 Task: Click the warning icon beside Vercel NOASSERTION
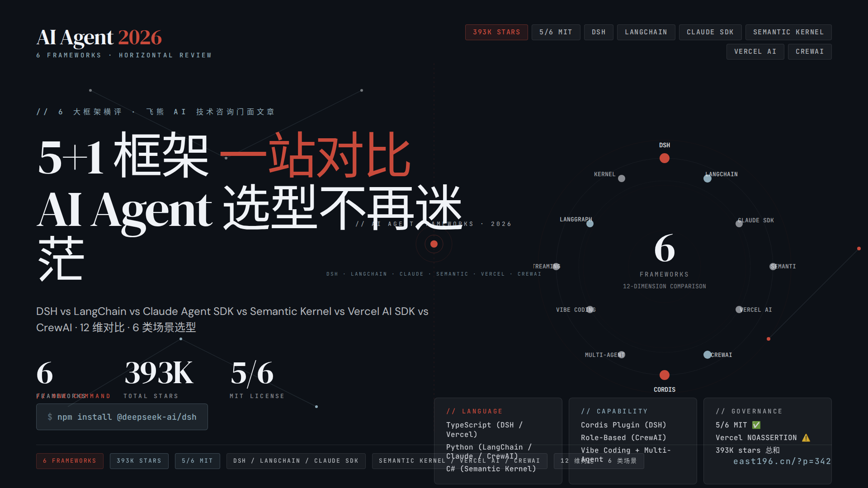coord(806,437)
